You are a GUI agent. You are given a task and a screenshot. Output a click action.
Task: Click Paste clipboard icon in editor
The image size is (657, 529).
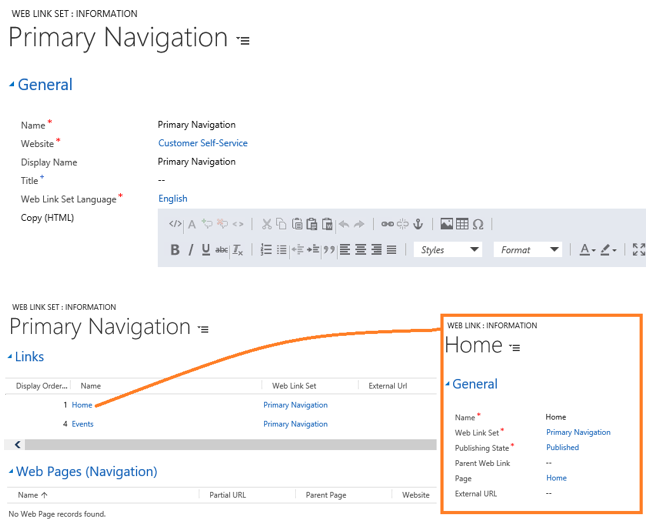coord(297,224)
